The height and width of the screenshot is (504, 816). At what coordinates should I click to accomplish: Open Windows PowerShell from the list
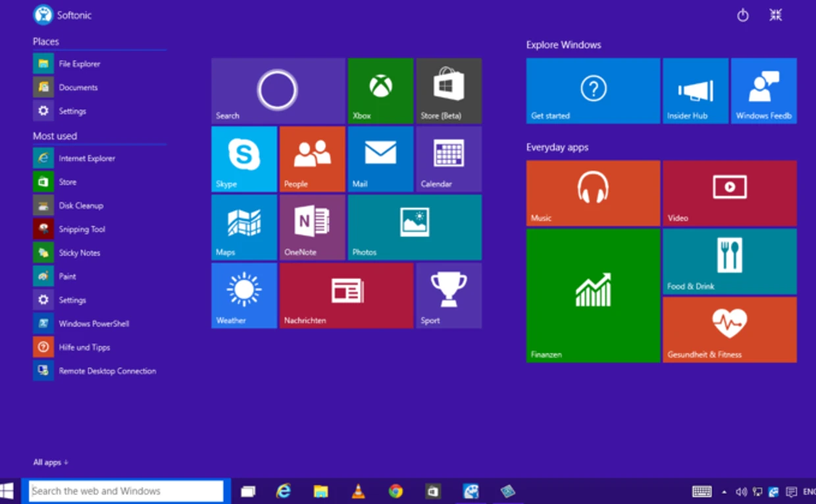(93, 324)
